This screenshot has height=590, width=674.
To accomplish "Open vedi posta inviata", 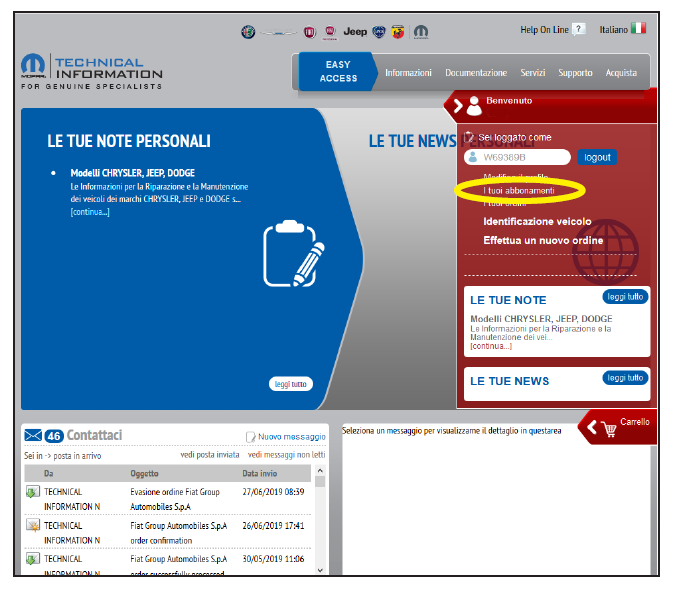I will tap(210, 455).
